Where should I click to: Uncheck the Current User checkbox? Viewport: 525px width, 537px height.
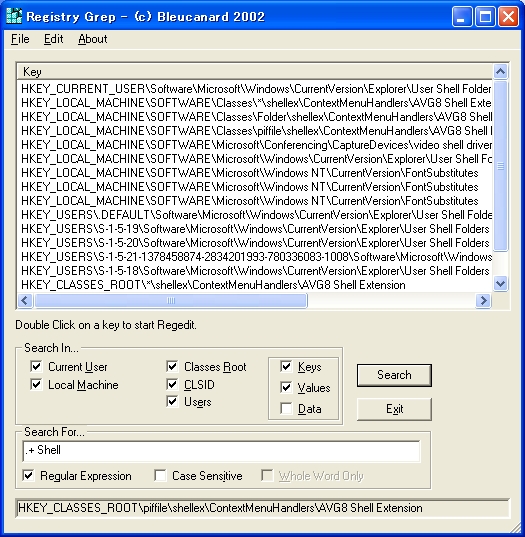(x=36, y=366)
